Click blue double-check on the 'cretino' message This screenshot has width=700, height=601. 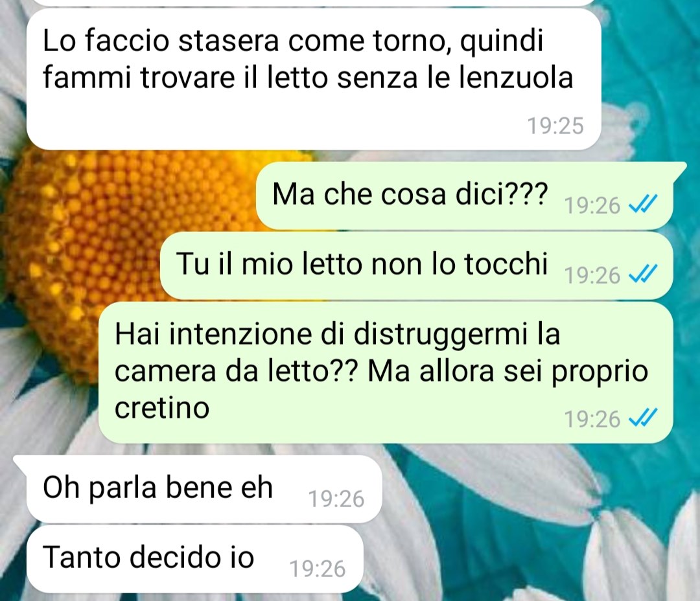pos(643,418)
